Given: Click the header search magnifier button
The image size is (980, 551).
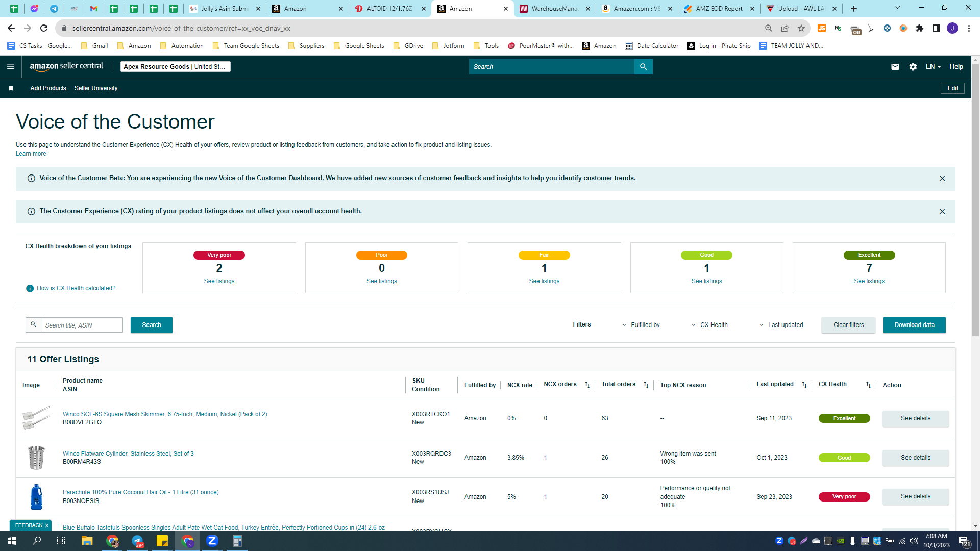Looking at the screenshot, I should [x=643, y=67].
